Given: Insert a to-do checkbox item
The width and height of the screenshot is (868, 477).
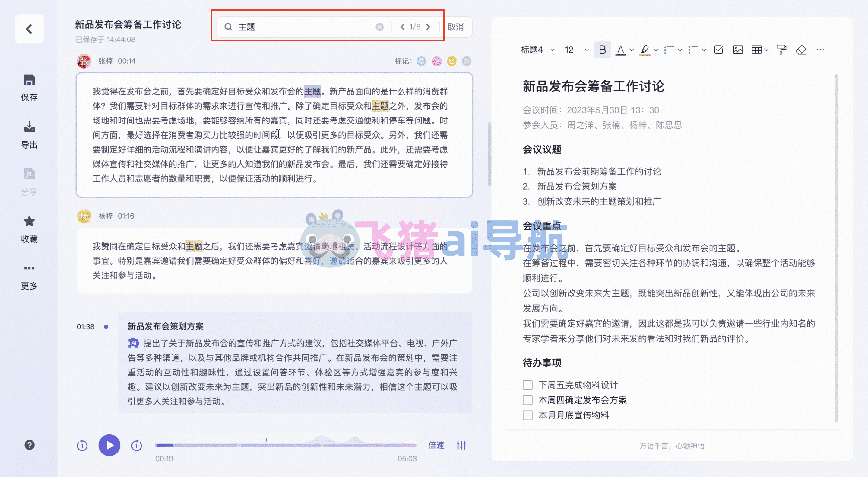Looking at the screenshot, I should [x=718, y=50].
